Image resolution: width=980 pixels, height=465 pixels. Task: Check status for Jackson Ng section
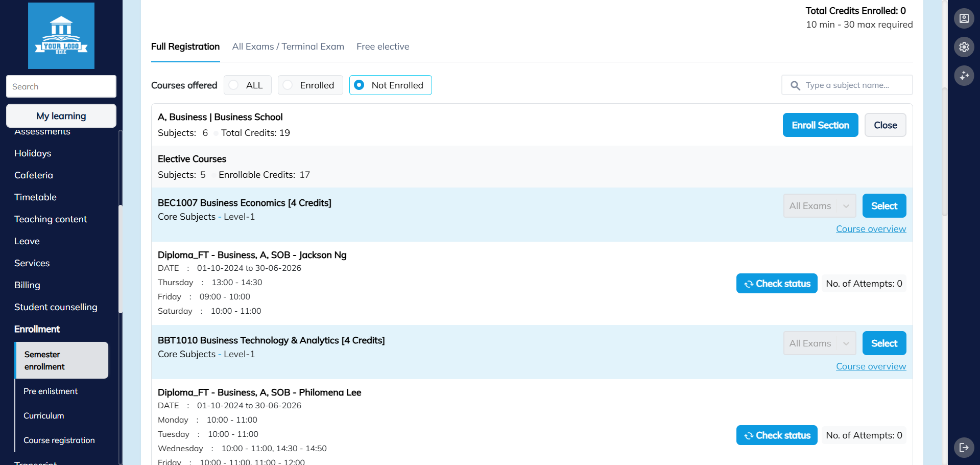pos(776,284)
